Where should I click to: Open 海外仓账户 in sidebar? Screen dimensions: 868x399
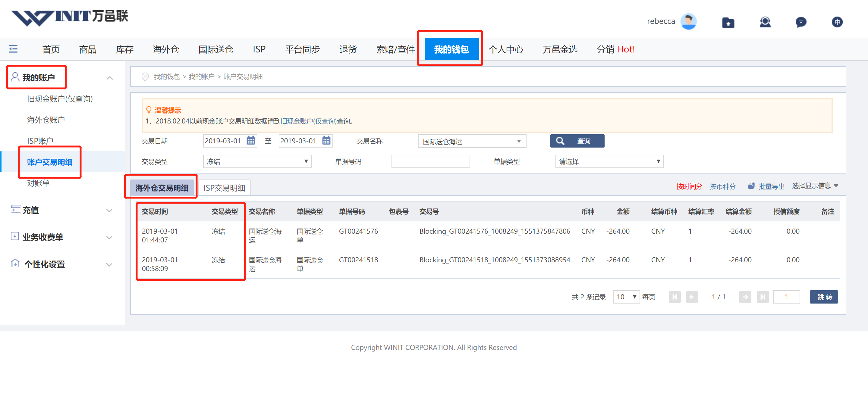46,120
